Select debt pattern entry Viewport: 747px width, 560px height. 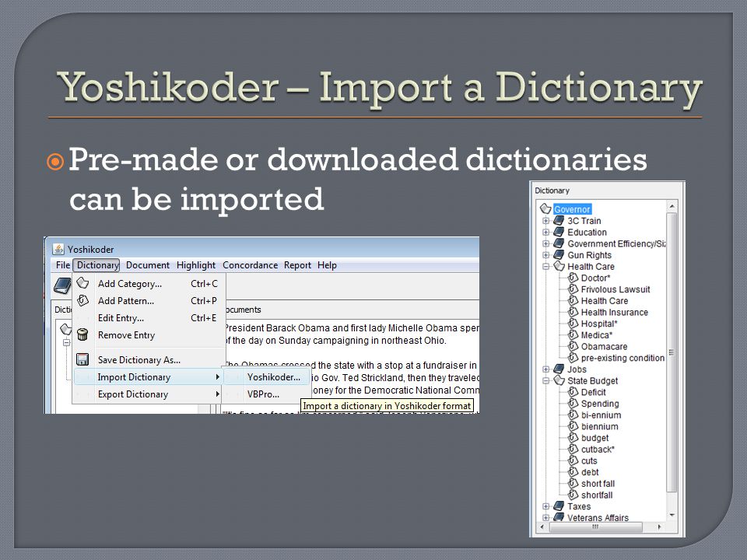590,472
